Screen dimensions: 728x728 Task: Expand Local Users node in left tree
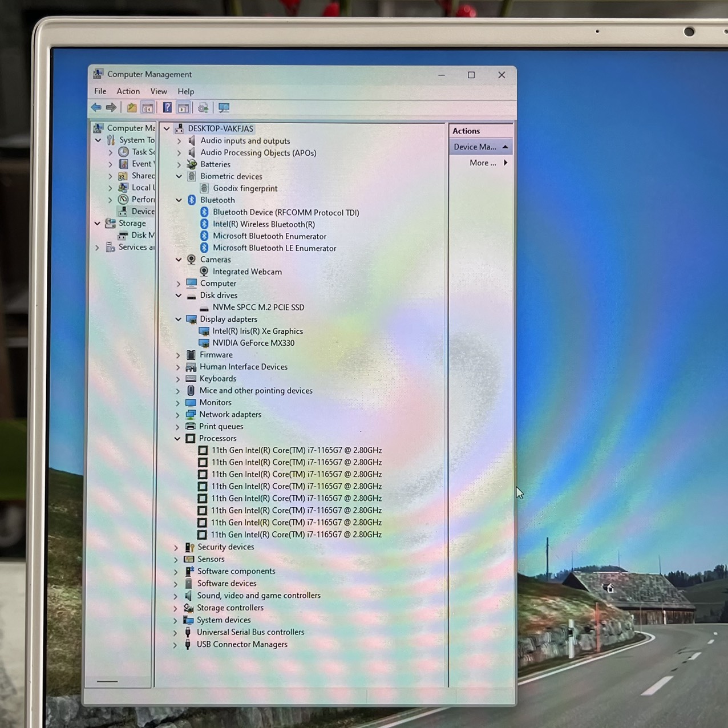pos(110,188)
